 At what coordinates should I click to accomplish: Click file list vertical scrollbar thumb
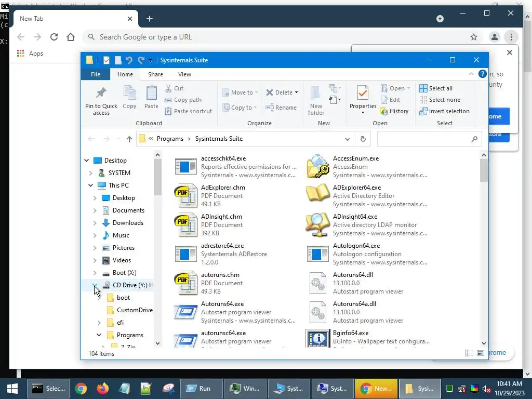click(484, 170)
